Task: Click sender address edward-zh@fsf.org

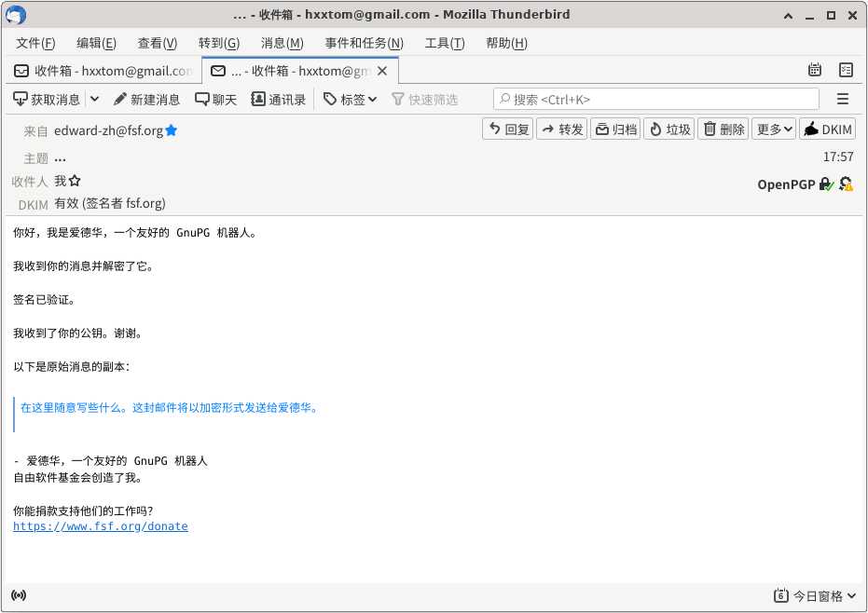Action: pos(108,130)
